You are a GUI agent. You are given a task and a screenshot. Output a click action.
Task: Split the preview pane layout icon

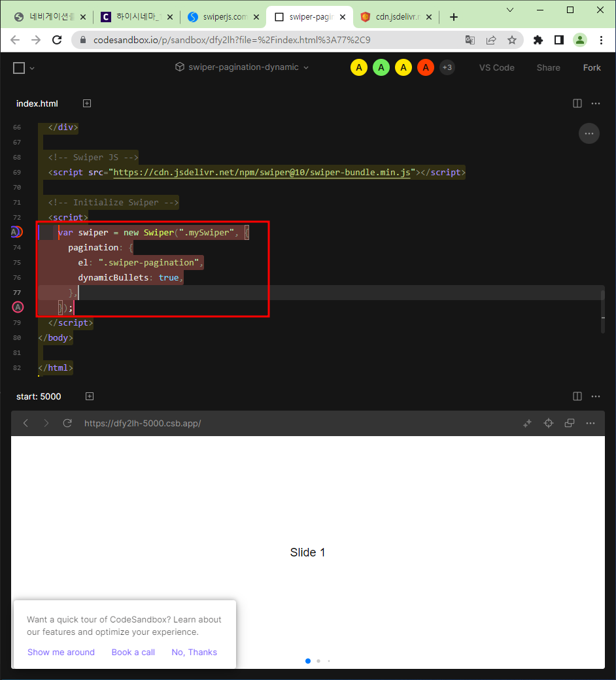(577, 396)
